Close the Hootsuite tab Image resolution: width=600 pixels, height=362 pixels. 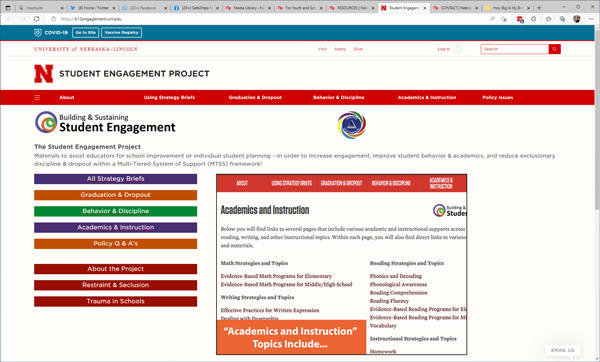pyautogui.click(x=62, y=8)
